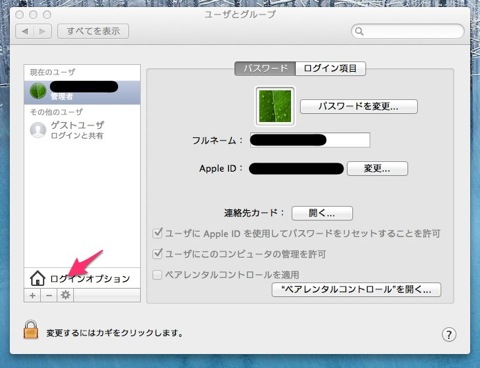Click the green leaf user picture

click(x=275, y=106)
